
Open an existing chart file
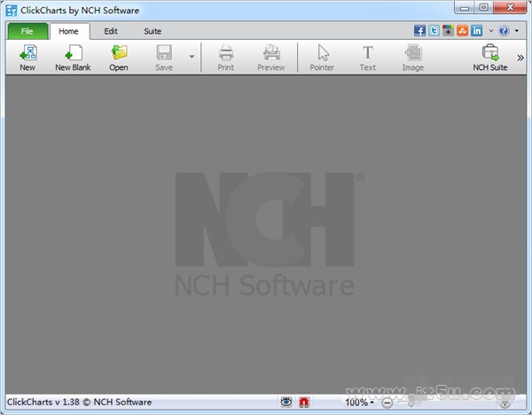tap(119, 58)
